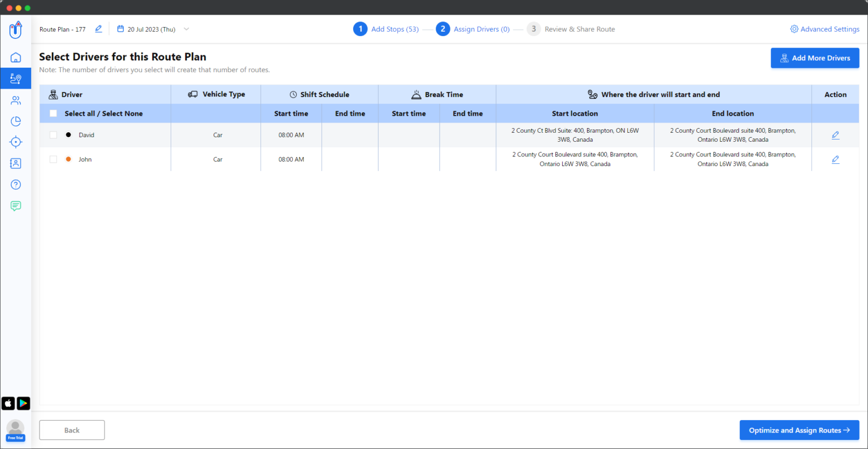
Task: Open the analytics pie chart icon
Action: [16, 121]
